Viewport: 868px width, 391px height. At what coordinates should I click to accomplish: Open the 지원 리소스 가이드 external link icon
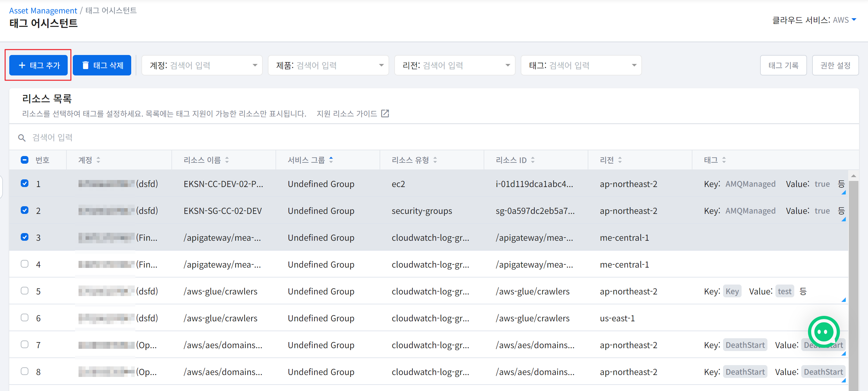pos(385,114)
